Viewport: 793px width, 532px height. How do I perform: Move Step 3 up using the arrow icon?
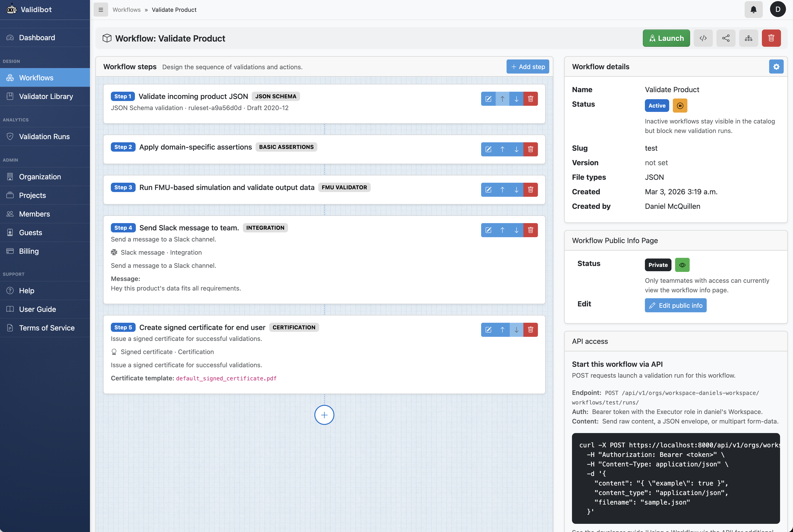pyautogui.click(x=502, y=190)
